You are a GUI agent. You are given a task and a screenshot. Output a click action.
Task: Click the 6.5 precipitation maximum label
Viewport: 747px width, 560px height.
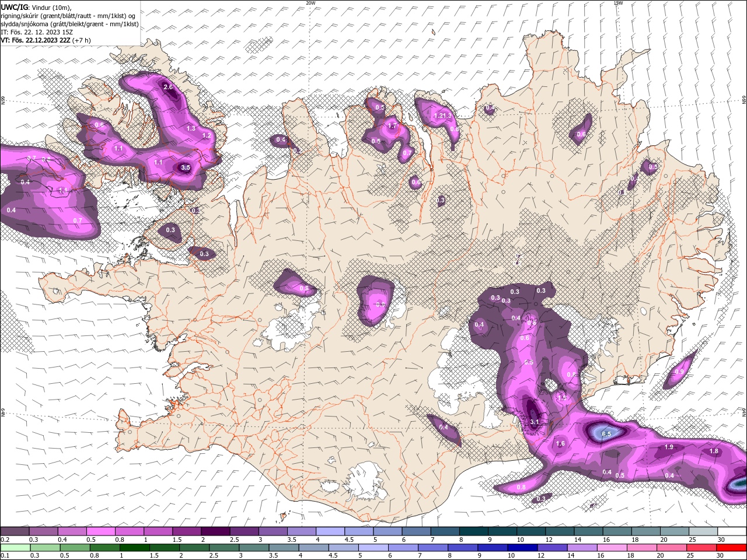coord(606,434)
